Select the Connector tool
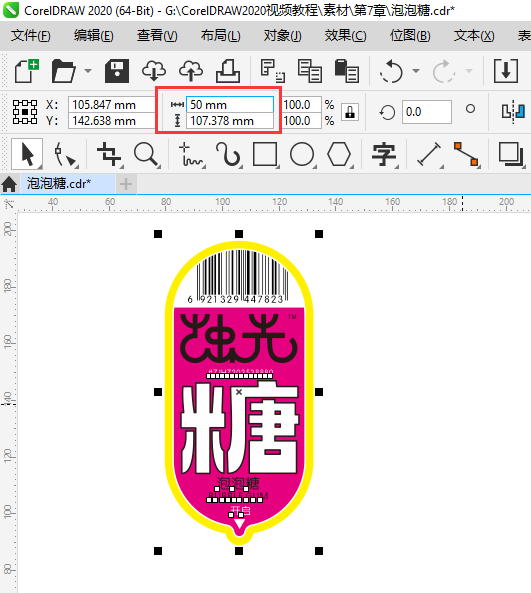Image resolution: width=531 pixels, height=593 pixels. (467, 154)
